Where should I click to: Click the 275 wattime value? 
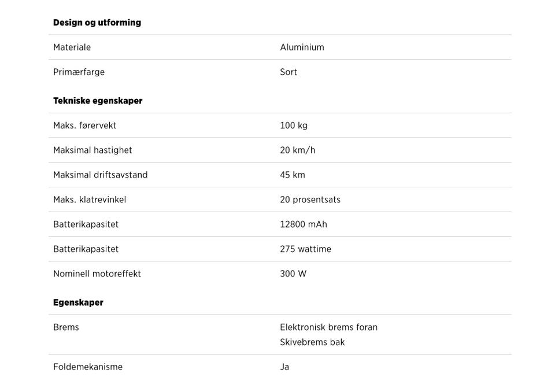305,249
